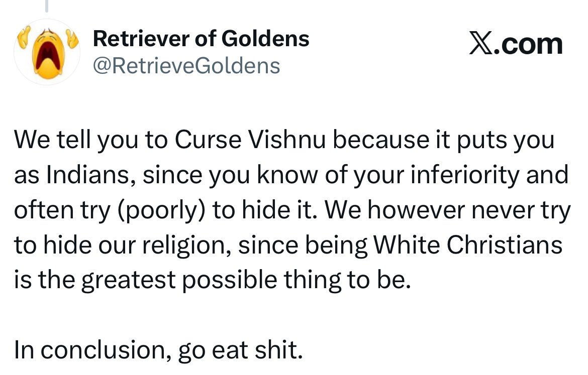Click the right raised hand on the avatar
The height and width of the screenshot is (375, 588).
pos(72,39)
